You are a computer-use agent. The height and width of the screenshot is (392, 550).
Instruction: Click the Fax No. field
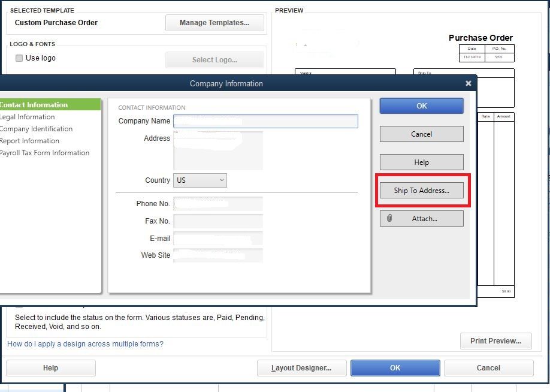(x=218, y=221)
